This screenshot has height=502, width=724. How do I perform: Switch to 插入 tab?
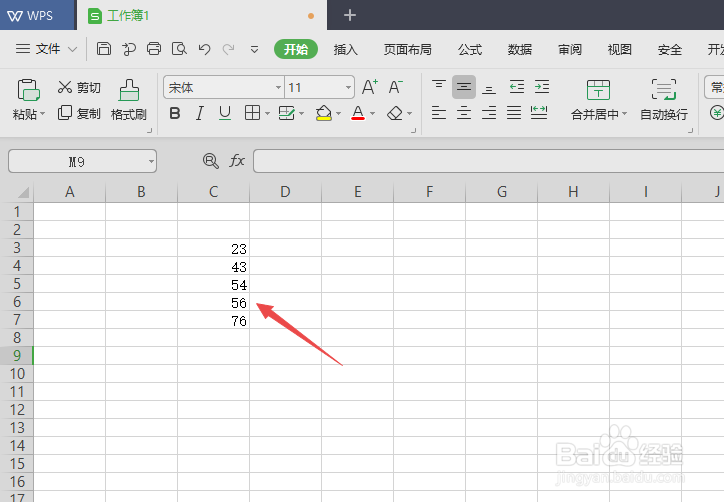345,49
